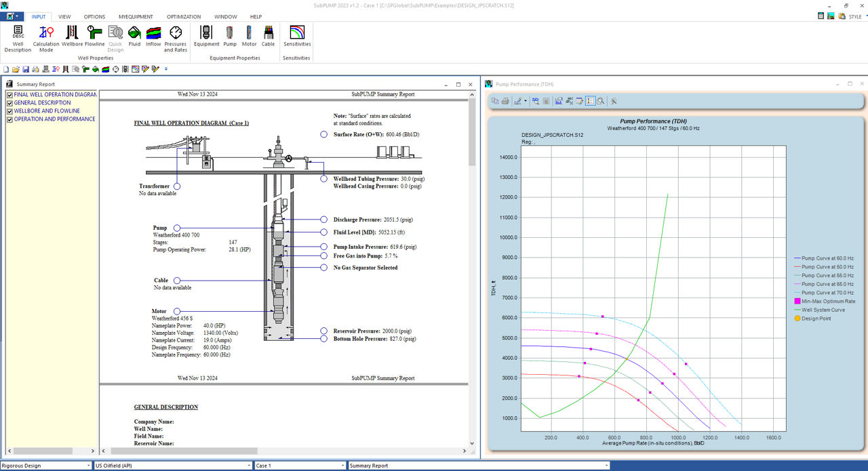Uncheck OPERATION AND PERFORMANCE checkbox
Viewport: 868px width, 471px height.
[x=9, y=119]
